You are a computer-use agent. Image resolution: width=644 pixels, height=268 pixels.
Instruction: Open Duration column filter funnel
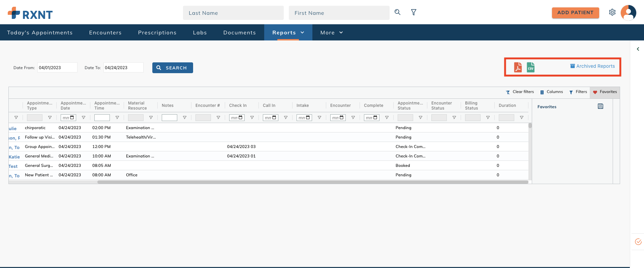click(522, 118)
